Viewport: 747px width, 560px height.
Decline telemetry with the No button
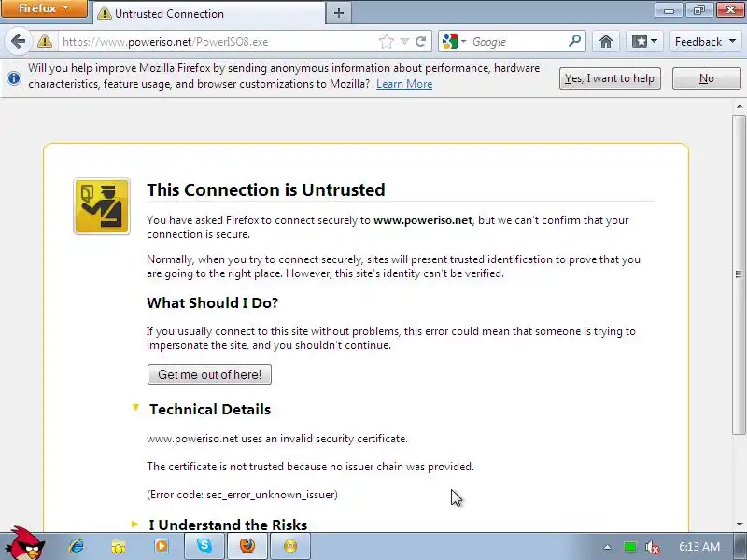point(707,78)
